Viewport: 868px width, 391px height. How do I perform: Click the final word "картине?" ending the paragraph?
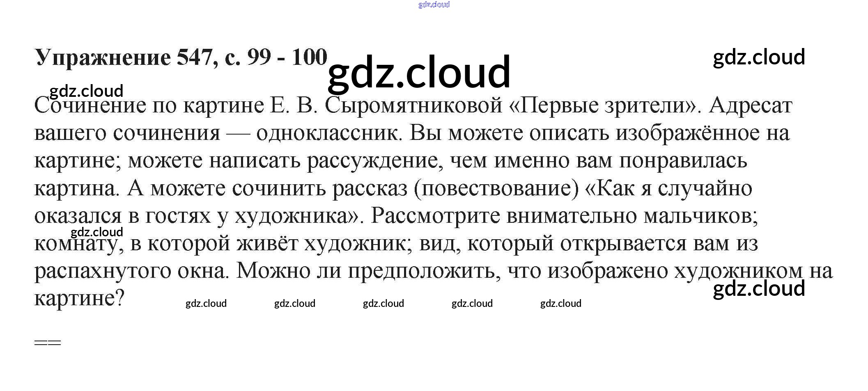coord(79,298)
